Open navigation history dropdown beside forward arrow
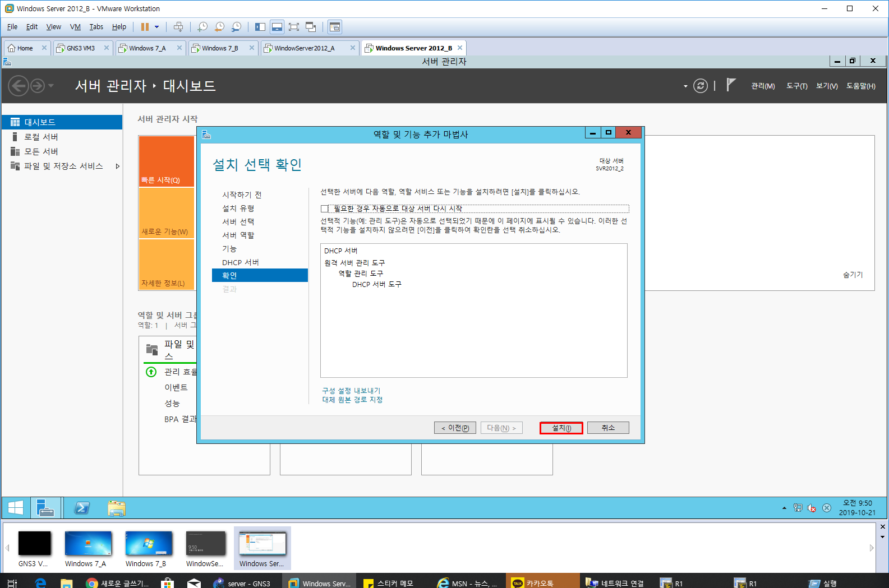 (51, 86)
